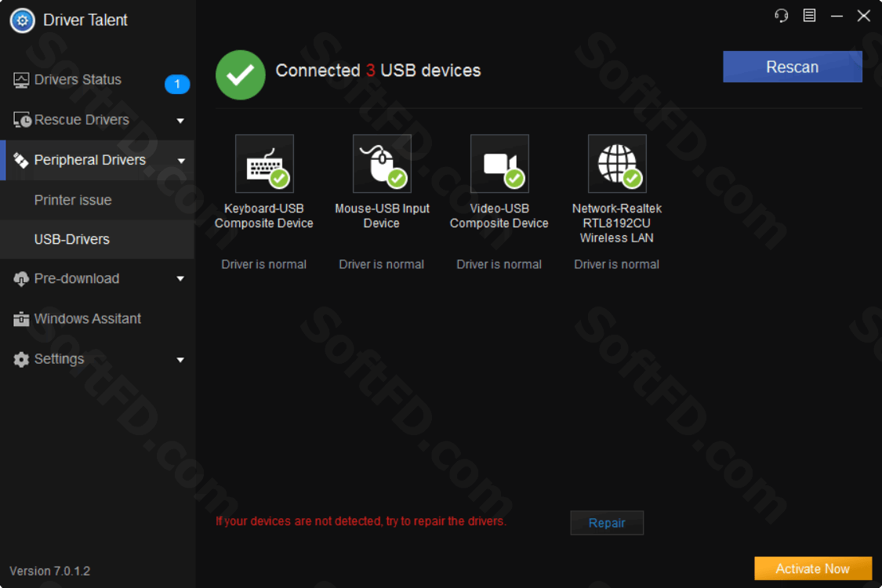Image resolution: width=882 pixels, height=588 pixels.
Task: Click 'Driver is normal' under Network-Realtek
Action: click(616, 264)
